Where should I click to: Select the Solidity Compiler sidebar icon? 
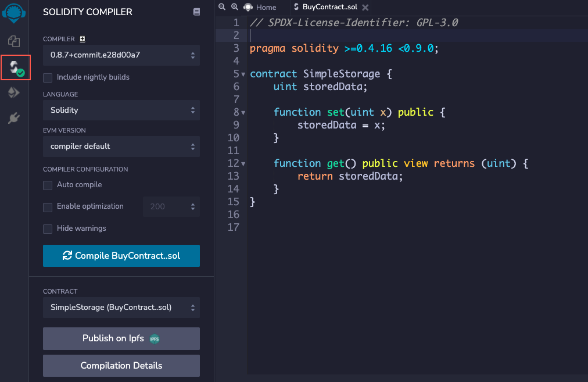[15, 68]
